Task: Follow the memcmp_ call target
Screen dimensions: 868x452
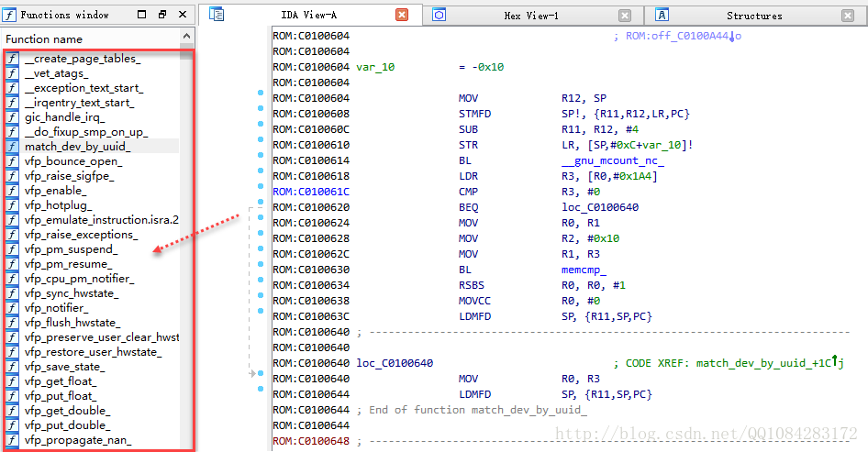Action: point(584,270)
